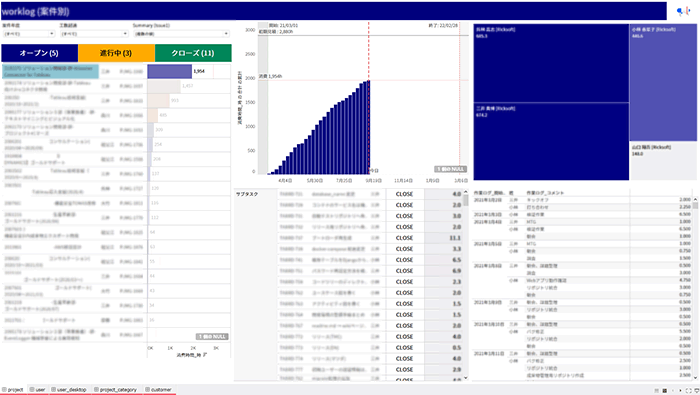Click the scroll-up arrow of work log table

[695, 199]
